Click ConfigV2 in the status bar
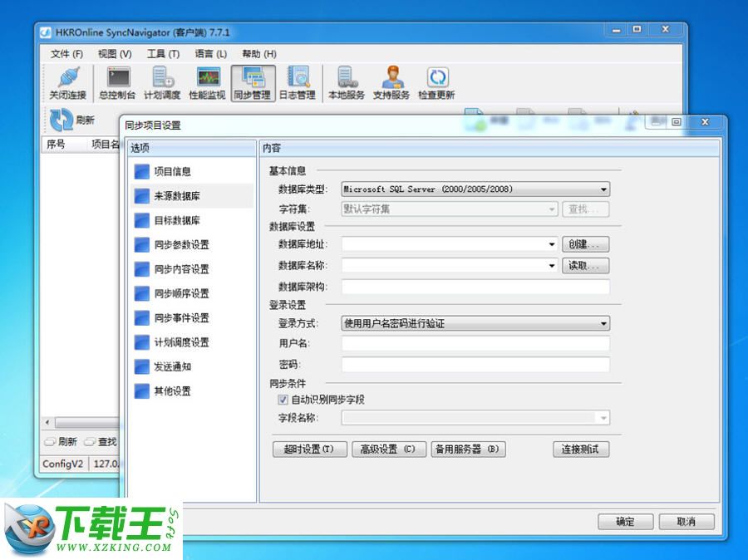This screenshot has height=560, width=748. pyautogui.click(x=63, y=464)
